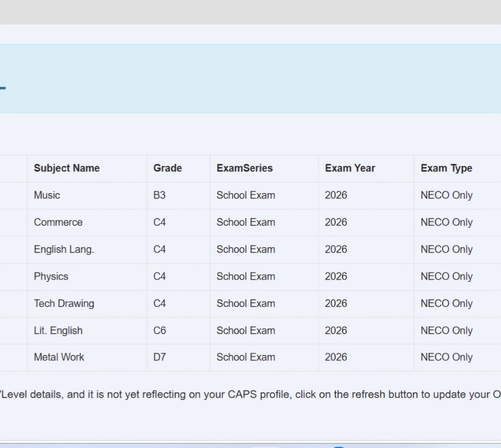Click the C4 grade for English Lang.
The image size is (501, 448).
(x=159, y=249)
